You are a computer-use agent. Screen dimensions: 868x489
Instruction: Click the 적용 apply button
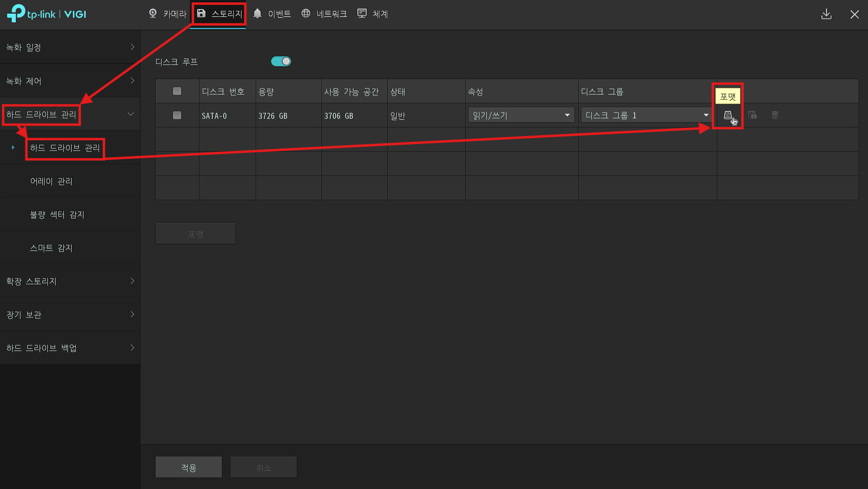point(188,467)
